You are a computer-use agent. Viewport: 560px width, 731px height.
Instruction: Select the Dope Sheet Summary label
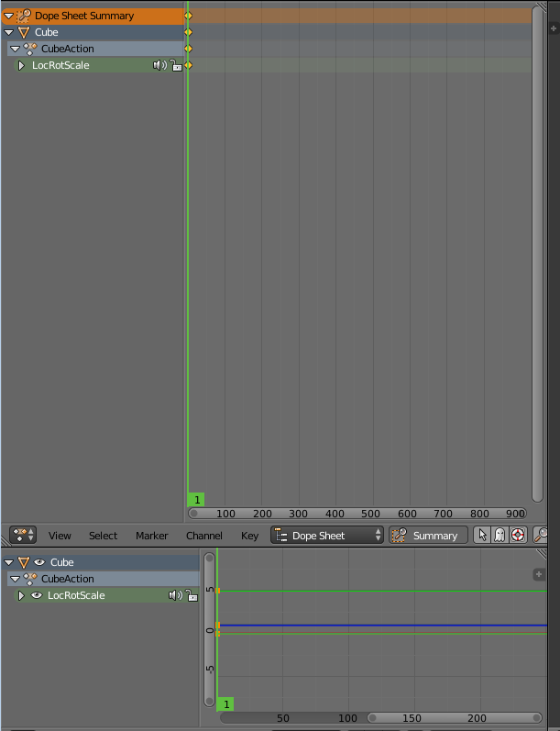pyautogui.click(x=84, y=16)
